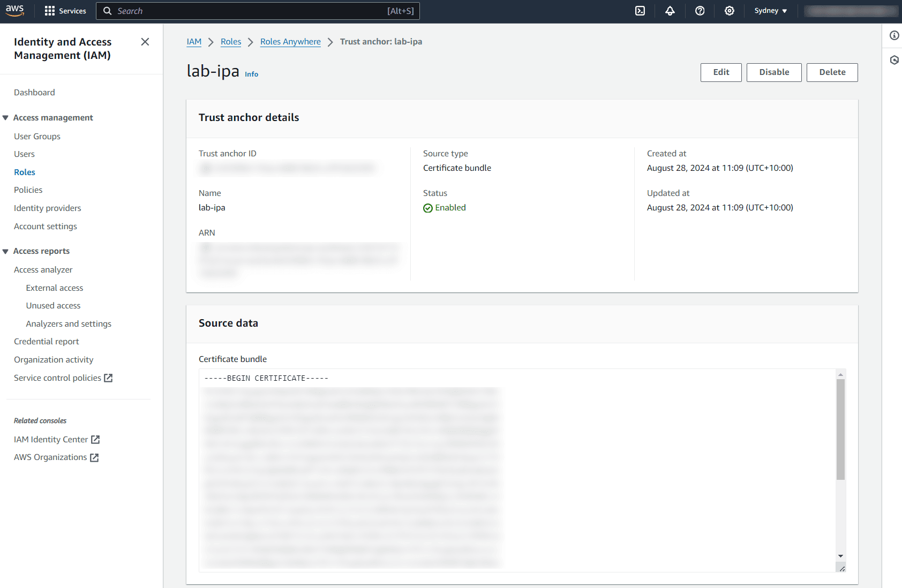Image resolution: width=902 pixels, height=588 pixels.
Task: Focus the top Search field
Action: (x=258, y=11)
